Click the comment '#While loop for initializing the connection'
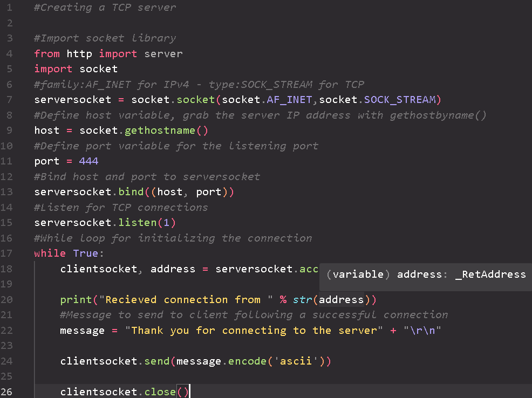532x398 pixels. pyautogui.click(x=173, y=238)
